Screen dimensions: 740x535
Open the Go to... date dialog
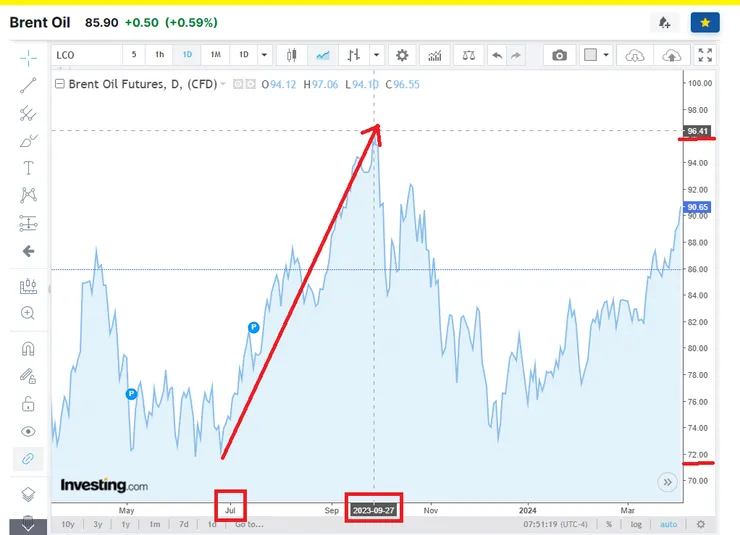coord(249,524)
